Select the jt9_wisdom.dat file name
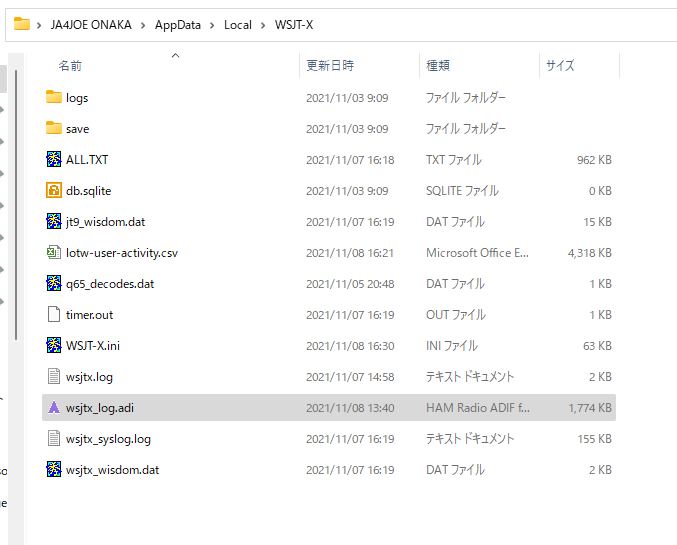Viewport: 677px width, 545px height. tap(105, 222)
